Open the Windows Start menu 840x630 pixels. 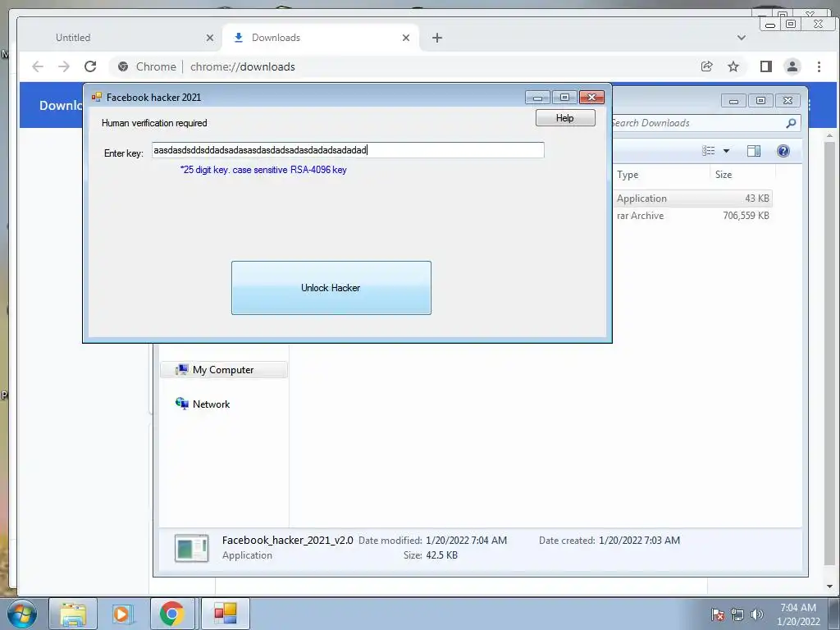pos(21,614)
